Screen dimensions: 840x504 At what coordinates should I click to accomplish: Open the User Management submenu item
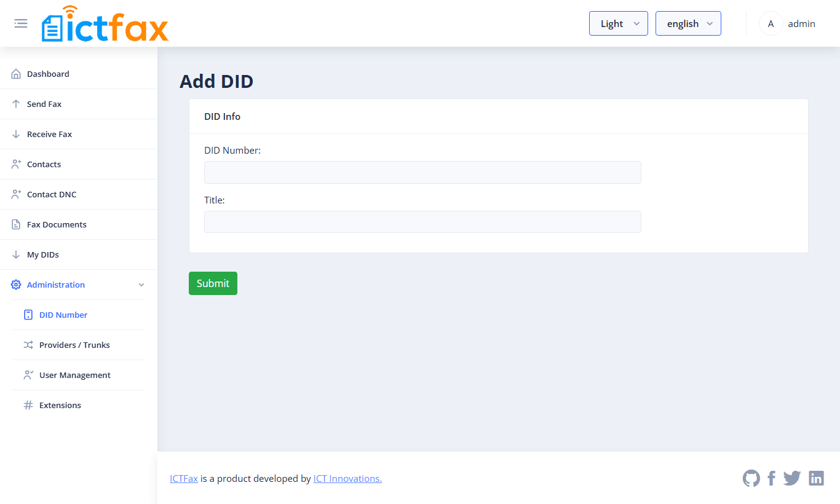79,375
